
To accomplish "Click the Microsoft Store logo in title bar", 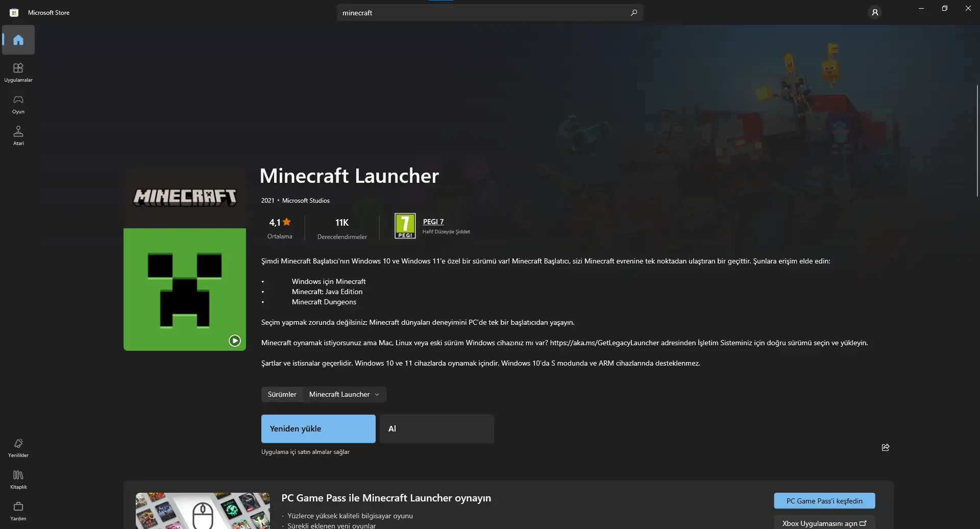I will click(x=14, y=12).
